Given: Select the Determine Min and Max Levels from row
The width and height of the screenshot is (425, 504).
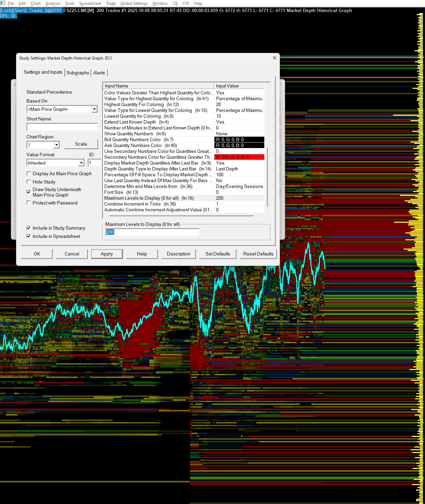Looking at the screenshot, I should tap(184, 186).
